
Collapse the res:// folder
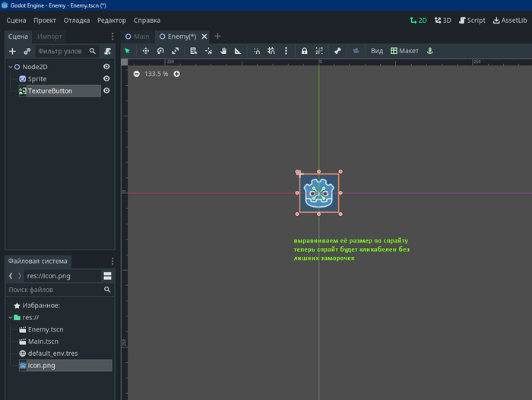(x=10, y=317)
